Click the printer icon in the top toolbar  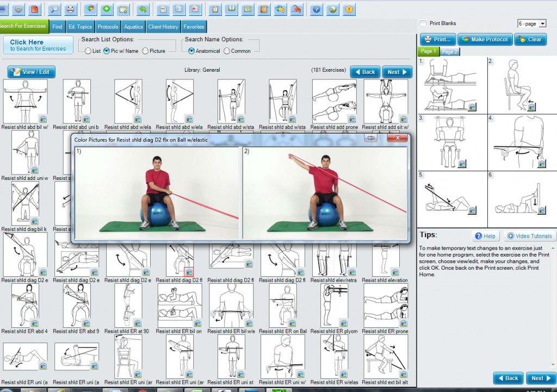tap(71, 9)
